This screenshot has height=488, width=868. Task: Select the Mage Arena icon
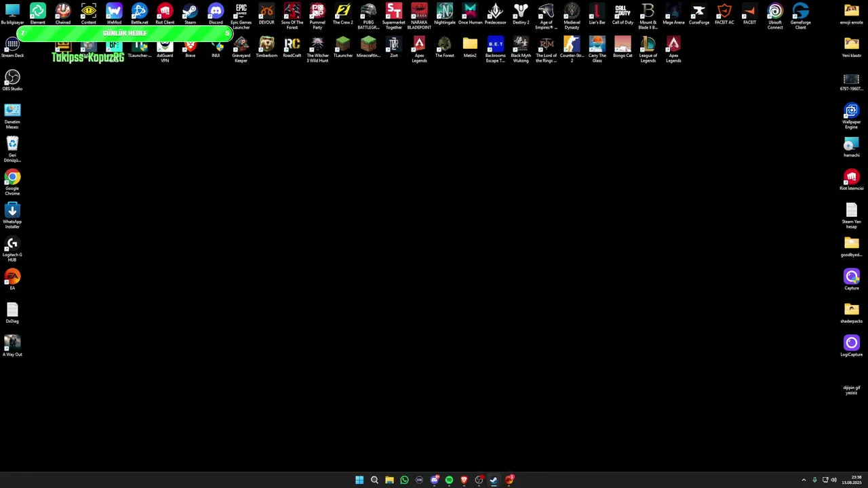673,14
